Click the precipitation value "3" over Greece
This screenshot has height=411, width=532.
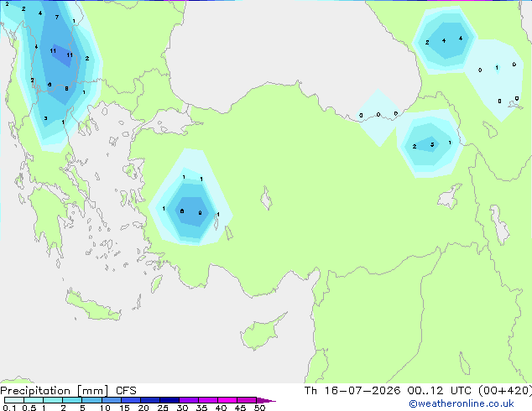(45, 118)
